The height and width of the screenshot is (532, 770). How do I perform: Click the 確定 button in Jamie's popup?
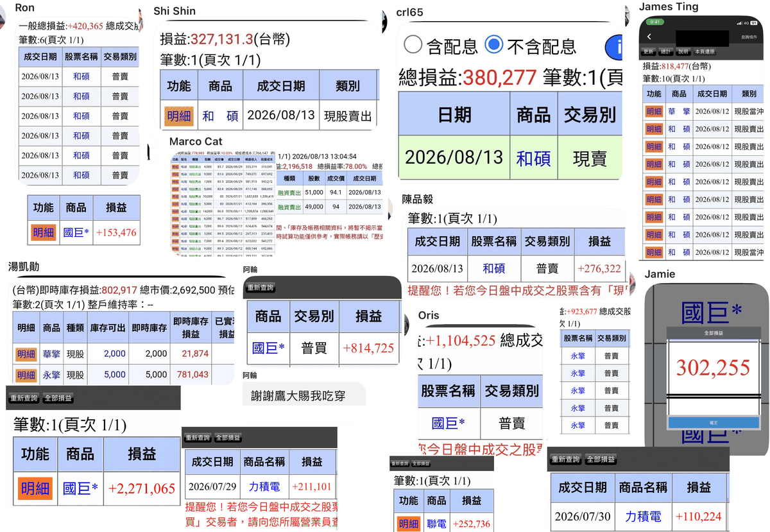pos(714,423)
